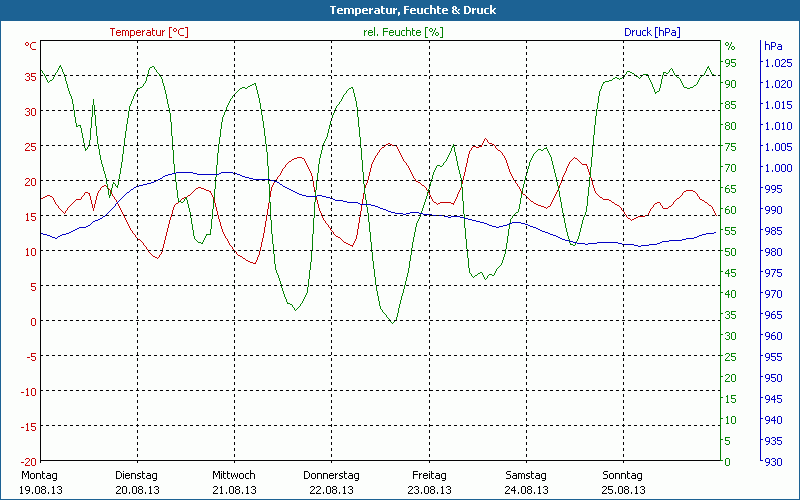Click the 'Sonntag' day label
800x500 pixels.
[622, 475]
